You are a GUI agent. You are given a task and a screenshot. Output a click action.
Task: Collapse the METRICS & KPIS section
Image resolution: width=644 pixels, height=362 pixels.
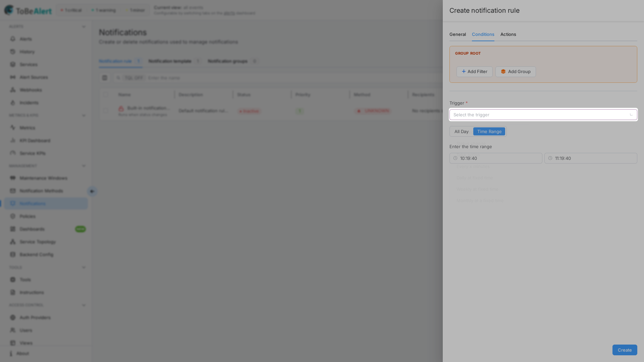pyautogui.click(x=84, y=116)
